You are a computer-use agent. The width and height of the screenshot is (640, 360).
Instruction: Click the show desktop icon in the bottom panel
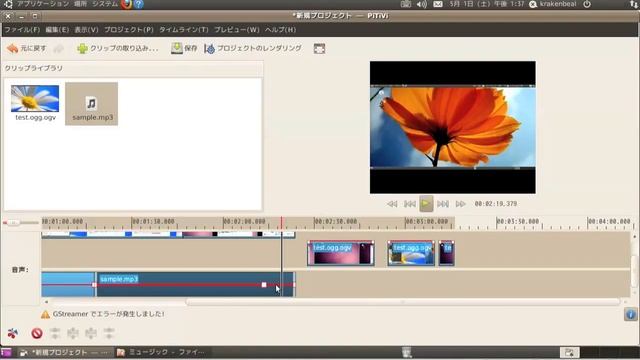6,352
